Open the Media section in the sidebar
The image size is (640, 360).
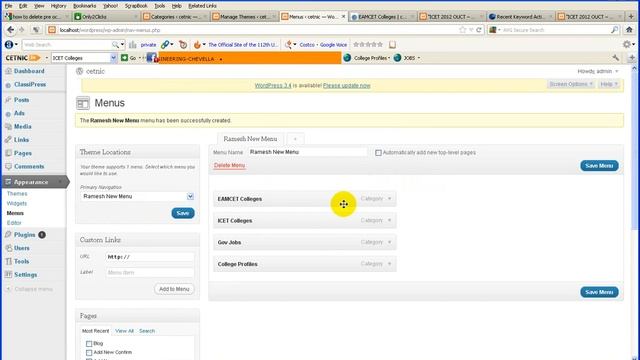[x=23, y=127]
